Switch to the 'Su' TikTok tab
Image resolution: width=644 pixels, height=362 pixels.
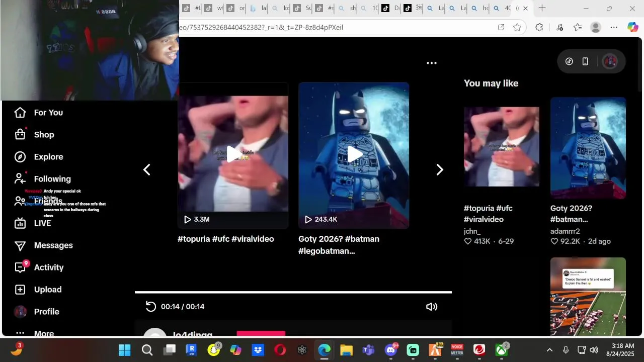(x=303, y=8)
